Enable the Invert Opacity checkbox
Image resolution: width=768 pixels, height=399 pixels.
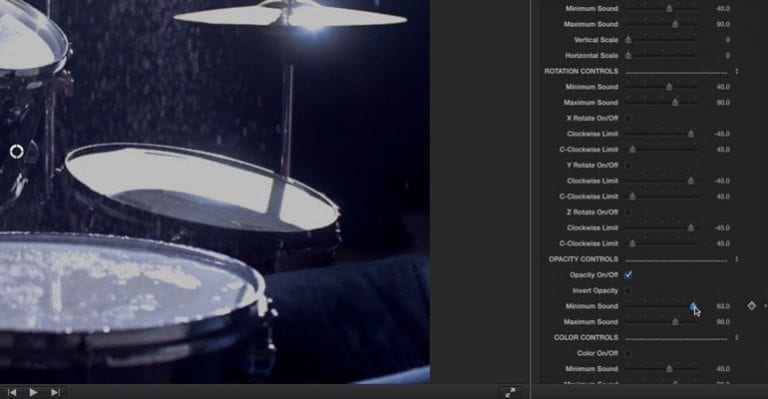click(x=628, y=290)
